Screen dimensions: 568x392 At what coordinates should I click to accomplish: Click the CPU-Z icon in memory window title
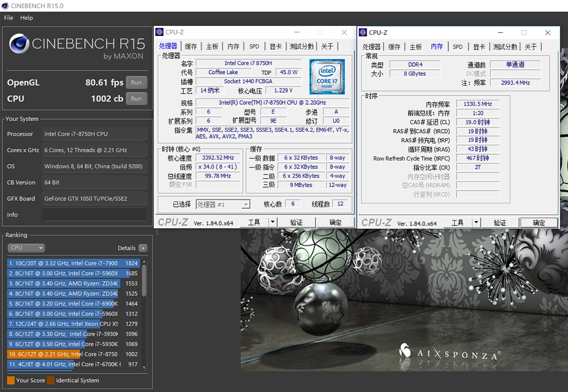tap(363, 32)
